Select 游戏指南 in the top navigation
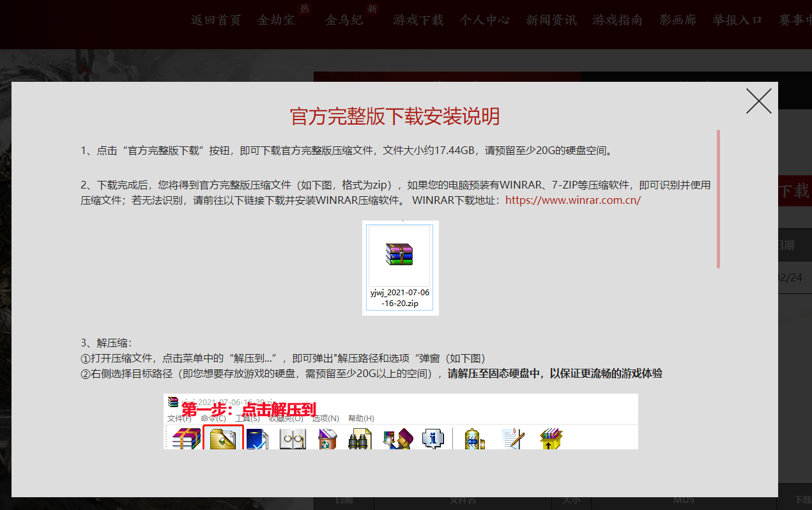Image resolution: width=812 pixels, height=510 pixels. 617,20
